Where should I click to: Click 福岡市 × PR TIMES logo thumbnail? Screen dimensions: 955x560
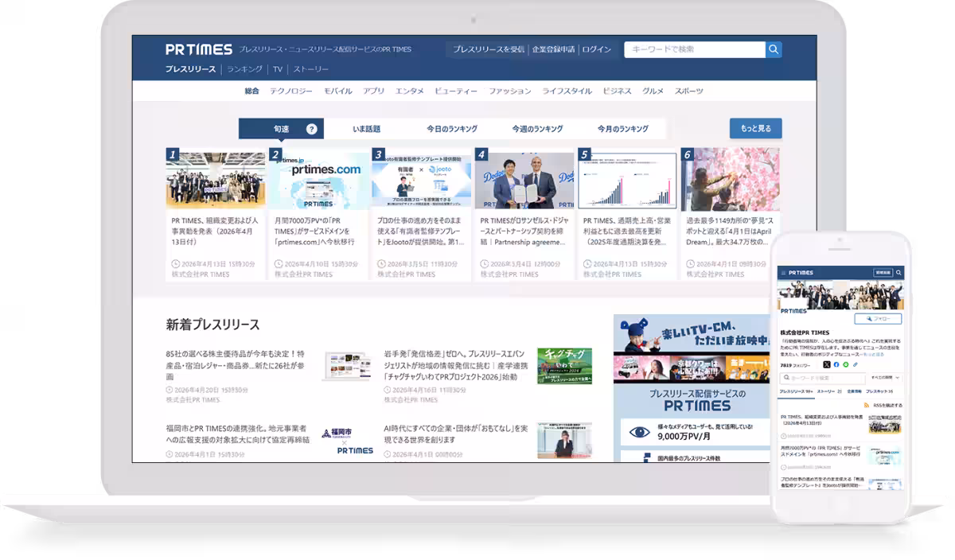click(x=347, y=441)
